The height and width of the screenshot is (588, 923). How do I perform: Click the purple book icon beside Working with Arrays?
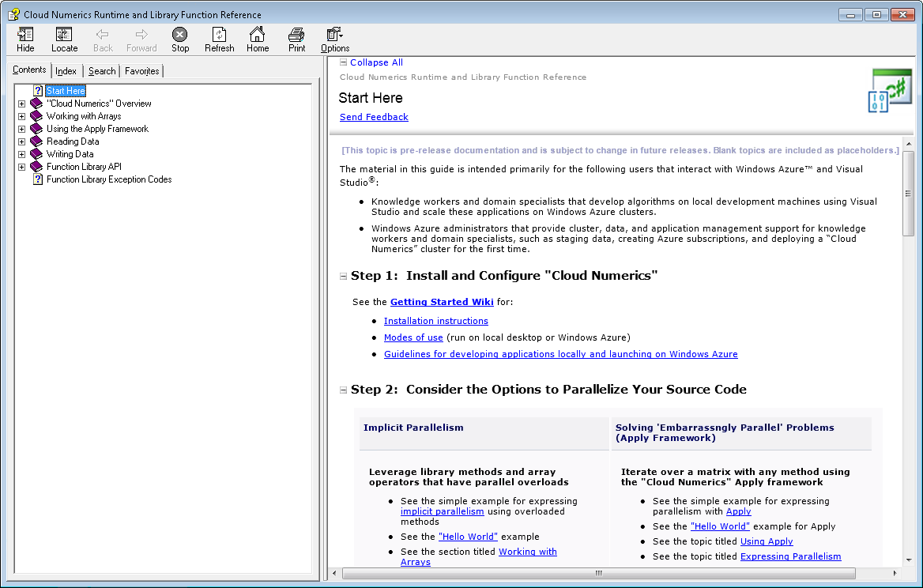pyautogui.click(x=36, y=116)
